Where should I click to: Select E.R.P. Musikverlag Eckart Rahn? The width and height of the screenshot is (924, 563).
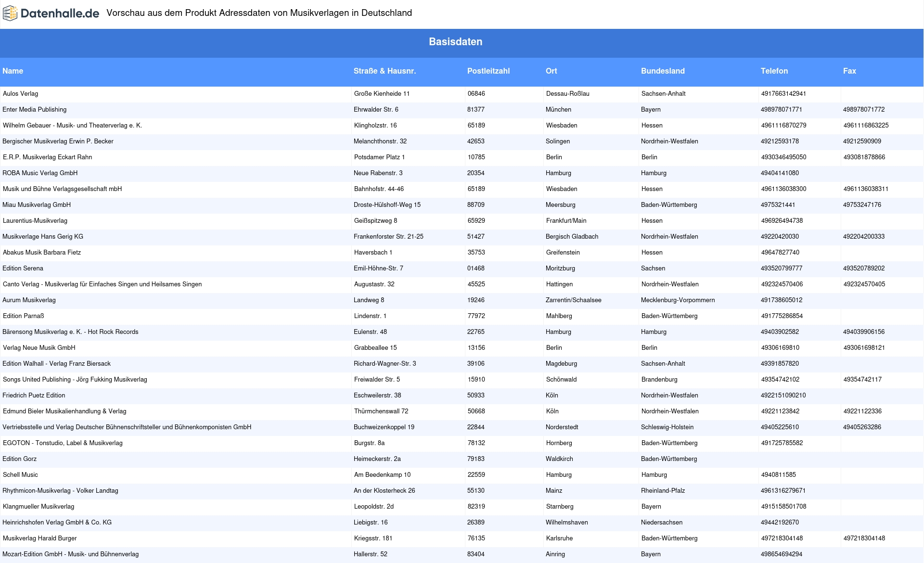click(x=47, y=157)
